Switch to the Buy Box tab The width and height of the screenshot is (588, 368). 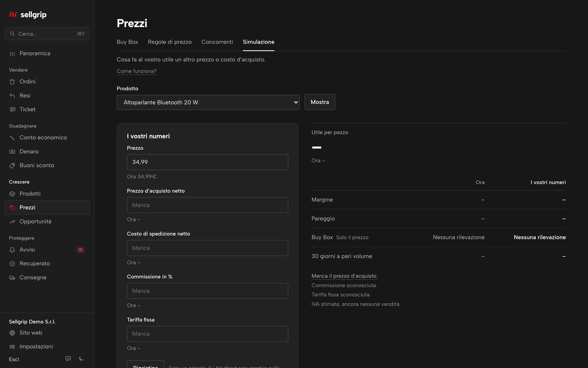point(127,42)
